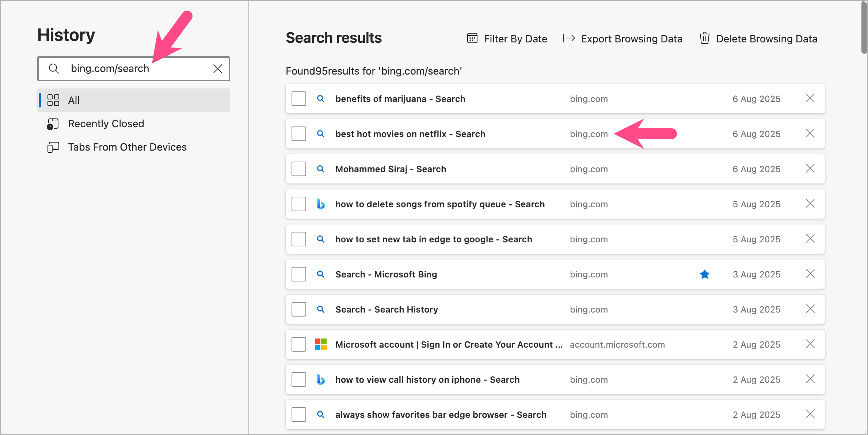Click the Export Browsing Data arrow icon
Image resolution: width=868 pixels, height=435 pixels.
569,38
